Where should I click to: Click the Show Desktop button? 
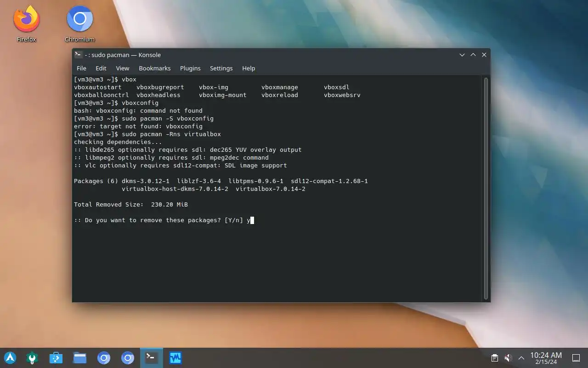576,358
